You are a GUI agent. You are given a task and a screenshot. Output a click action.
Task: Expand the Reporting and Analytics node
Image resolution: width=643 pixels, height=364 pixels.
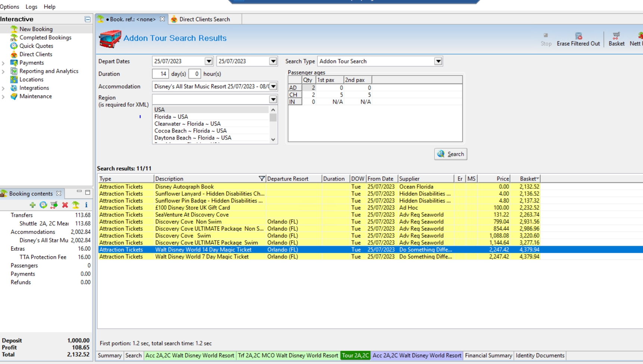click(3, 71)
